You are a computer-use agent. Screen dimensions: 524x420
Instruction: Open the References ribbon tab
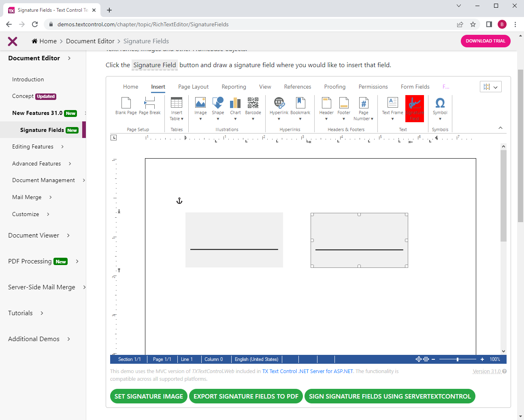pyautogui.click(x=298, y=87)
